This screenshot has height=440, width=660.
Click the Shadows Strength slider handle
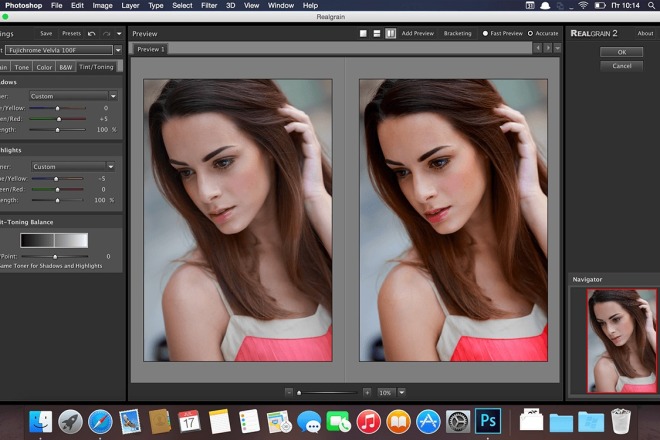coord(59,129)
